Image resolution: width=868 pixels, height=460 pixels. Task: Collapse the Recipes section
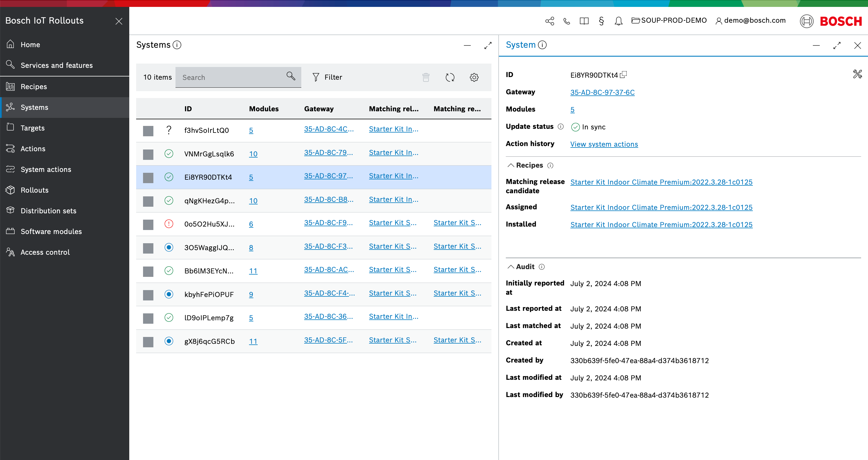point(511,165)
